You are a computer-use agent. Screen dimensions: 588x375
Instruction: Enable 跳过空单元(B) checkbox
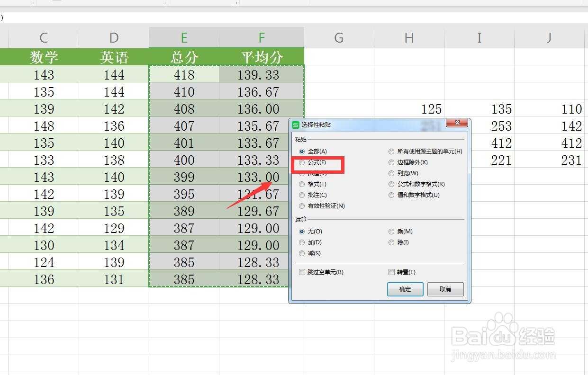pyautogui.click(x=322, y=272)
